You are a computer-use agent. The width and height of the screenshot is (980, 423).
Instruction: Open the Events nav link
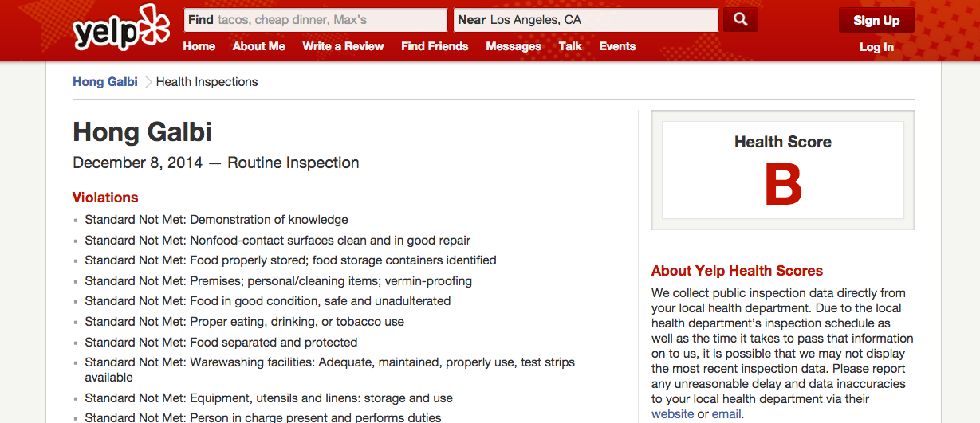(x=617, y=46)
